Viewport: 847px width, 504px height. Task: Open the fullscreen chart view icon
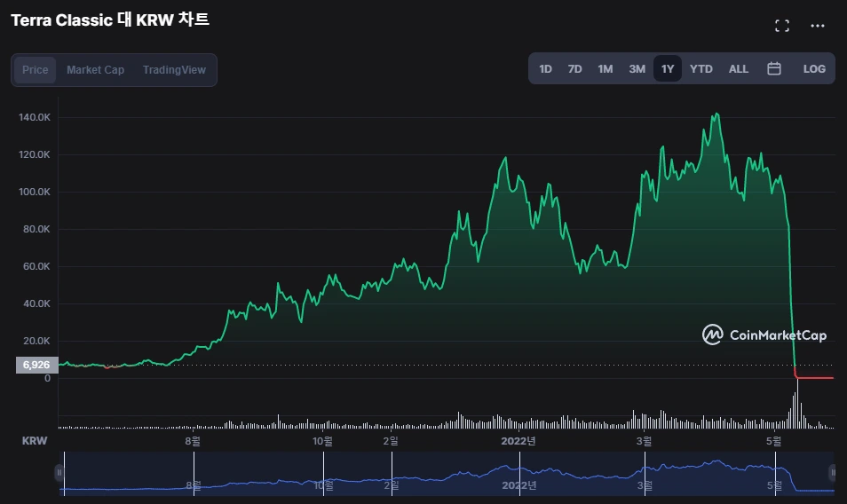click(x=781, y=26)
